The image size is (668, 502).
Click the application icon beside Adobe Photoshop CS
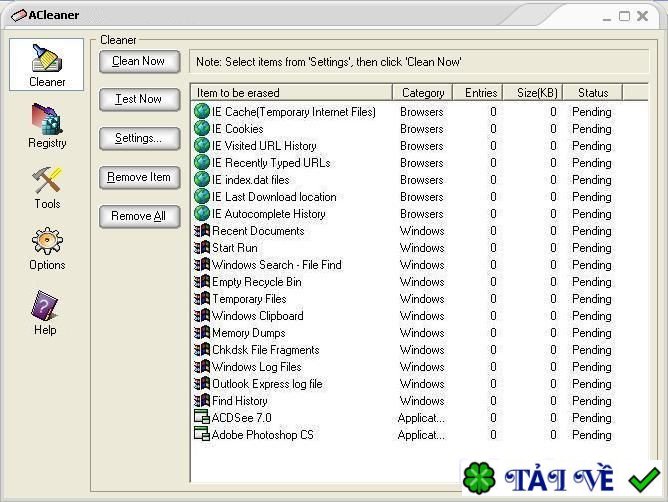click(x=202, y=434)
